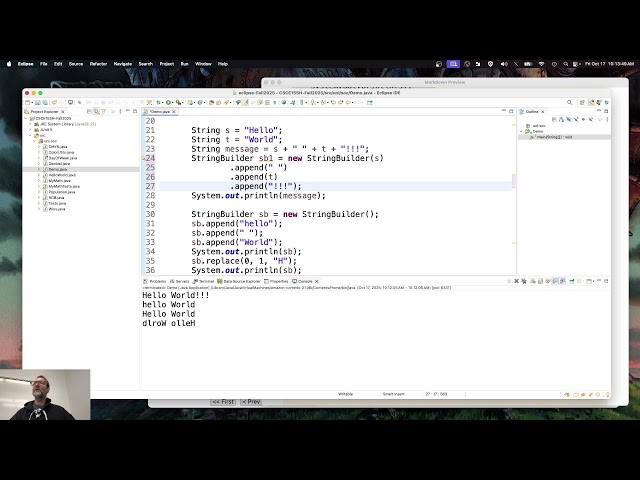Maximize the editor area
This screenshot has height=480, width=640.
pyautogui.click(x=511, y=111)
